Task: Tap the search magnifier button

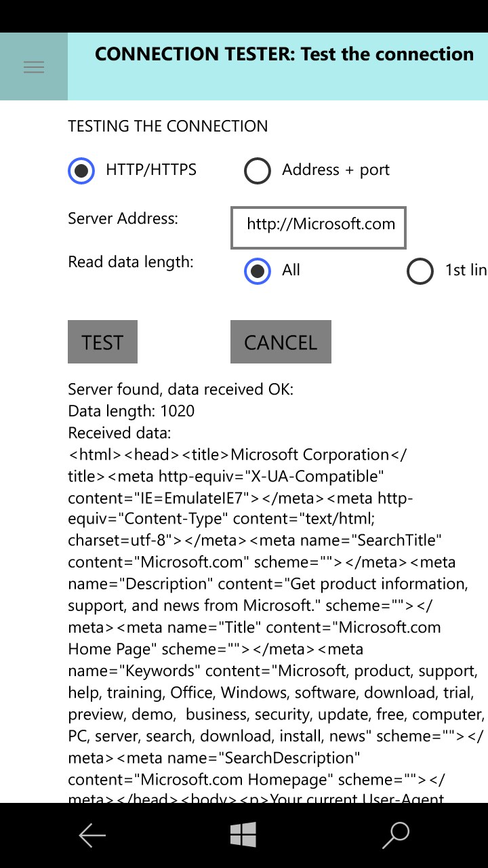Action: (x=396, y=835)
